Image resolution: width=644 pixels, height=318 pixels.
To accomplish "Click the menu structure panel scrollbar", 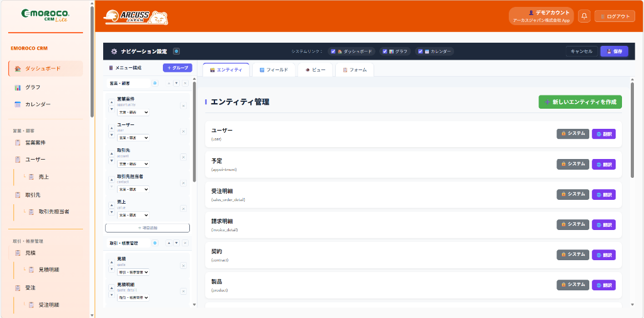I will tap(195, 131).
